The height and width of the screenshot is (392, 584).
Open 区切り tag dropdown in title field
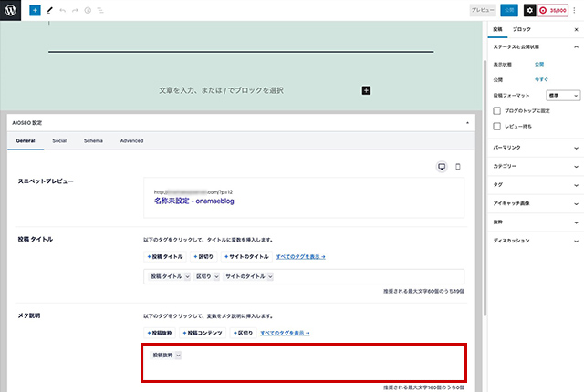point(216,276)
